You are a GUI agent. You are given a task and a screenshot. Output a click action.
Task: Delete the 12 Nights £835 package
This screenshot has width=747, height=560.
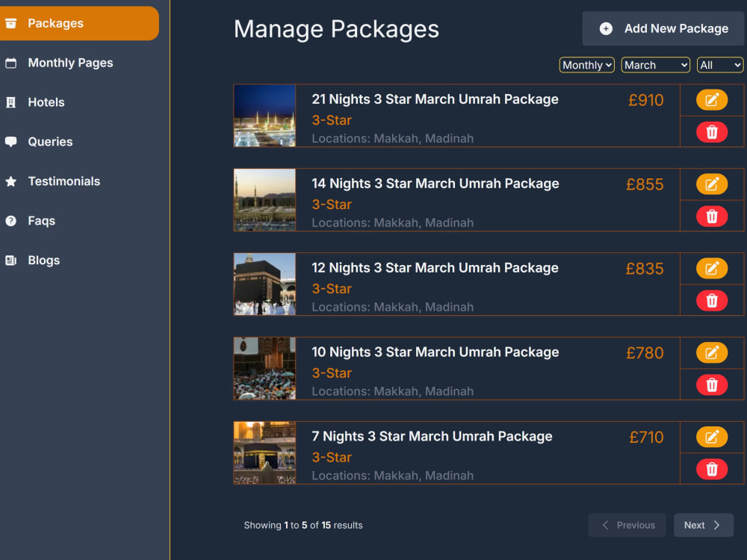click(711, 300)
